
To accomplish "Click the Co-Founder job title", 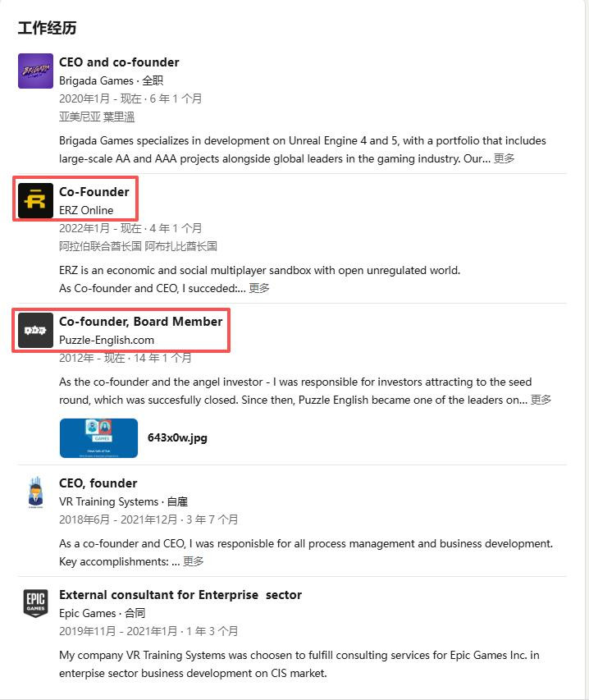I will 94,192.
